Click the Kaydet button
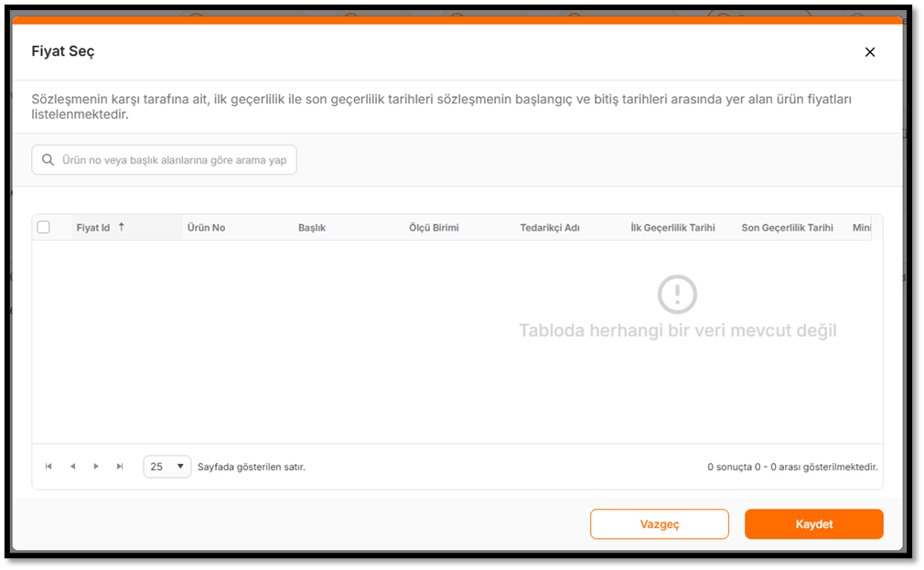This screenshot has width=924, height=570. click(814, 524)
